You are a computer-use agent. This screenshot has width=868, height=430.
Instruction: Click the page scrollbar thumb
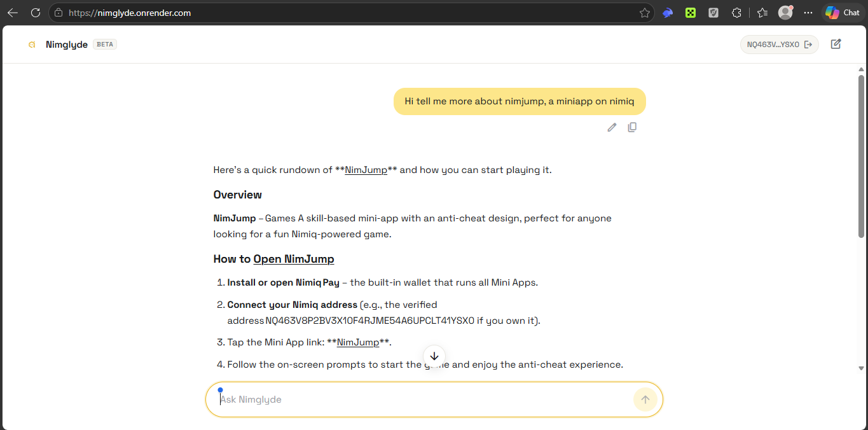pyautogui.click(x=862, y=155)
